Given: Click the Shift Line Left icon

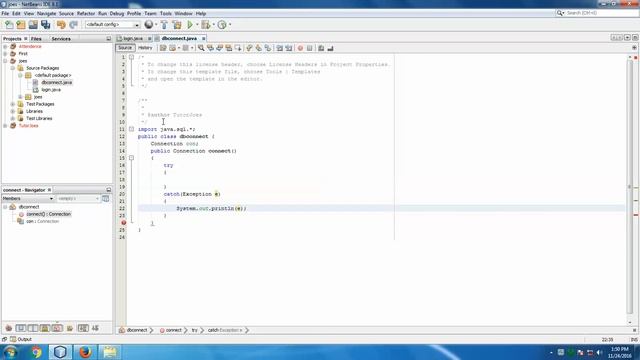Looking at the screenshot, I should coord(280,48).
